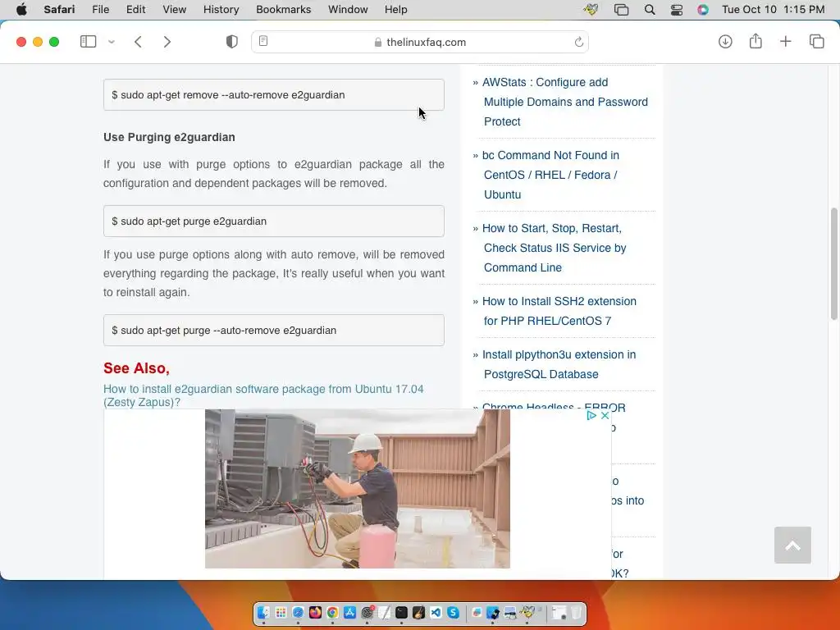This screenshot has height=630, width=840.
Task: Click the 'apt-get purge --auto-remove e2guardian' code box
Action: coord(274,331)
